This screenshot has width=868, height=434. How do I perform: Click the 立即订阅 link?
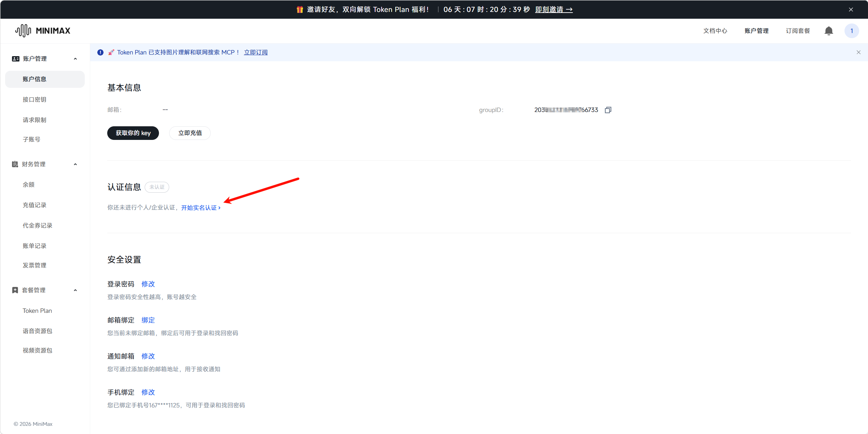pyautogui.click(x=256, y=52)
